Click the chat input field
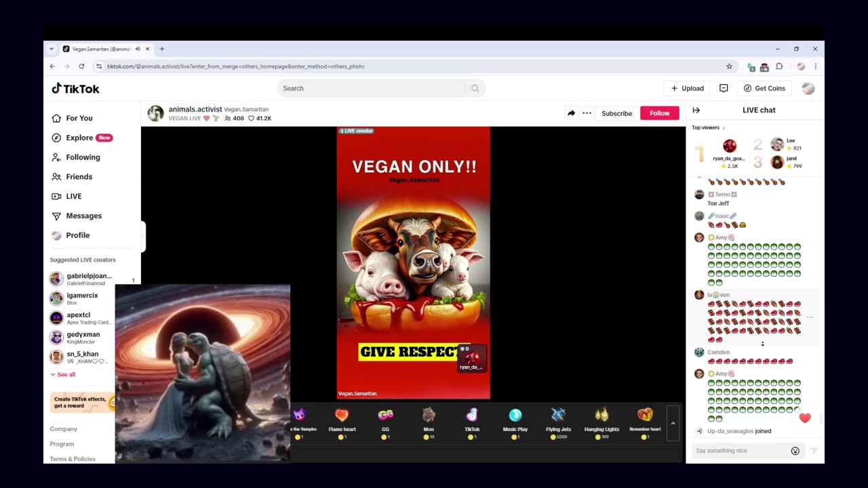This screenshot has height=488, width=868. pyautogui.click(x=741, y=451)
